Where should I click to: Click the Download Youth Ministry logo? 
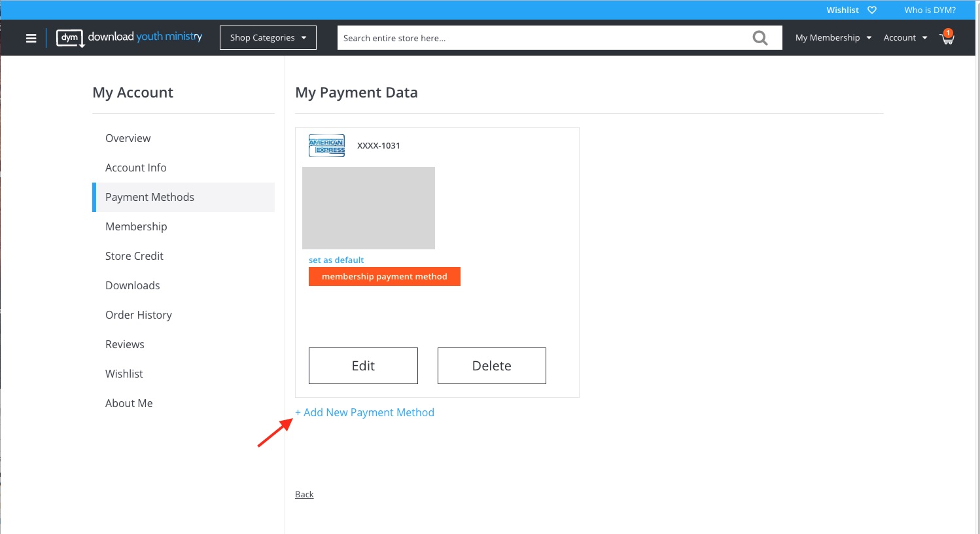click(130, 38)
